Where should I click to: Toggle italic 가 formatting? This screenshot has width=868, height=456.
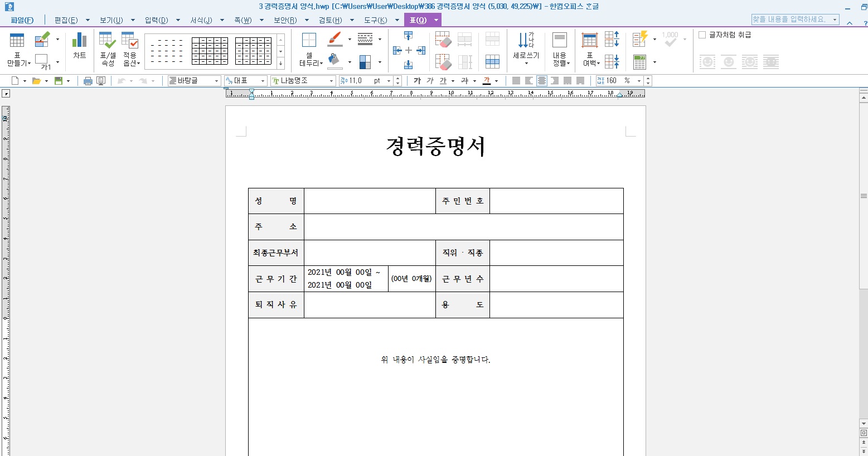coord(430,81)
